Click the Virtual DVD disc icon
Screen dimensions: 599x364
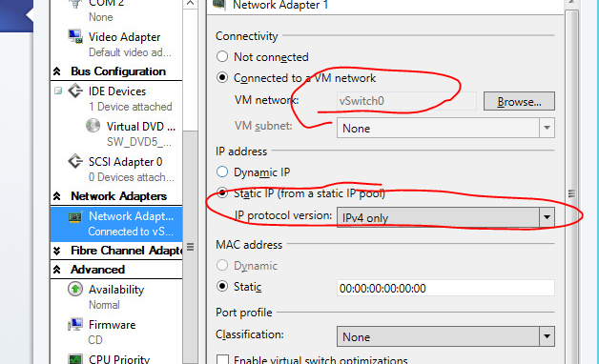click(x=93, y=125)
